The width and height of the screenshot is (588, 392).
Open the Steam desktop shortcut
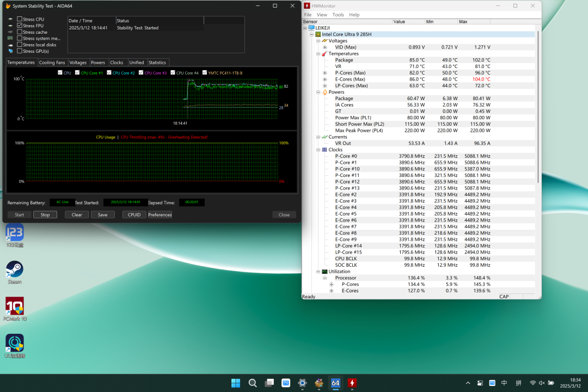[x=14, y=270]
